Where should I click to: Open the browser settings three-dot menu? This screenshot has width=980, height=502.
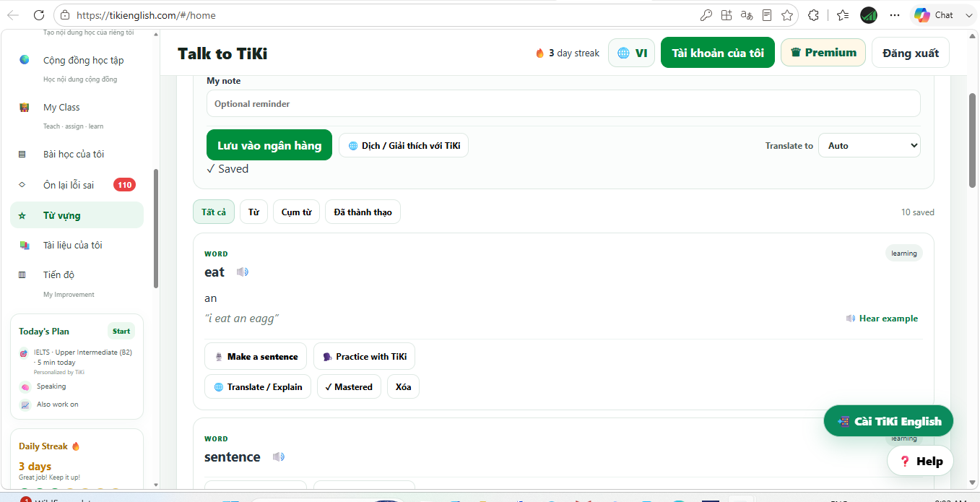pyautogui.click(x=895, y=15)
